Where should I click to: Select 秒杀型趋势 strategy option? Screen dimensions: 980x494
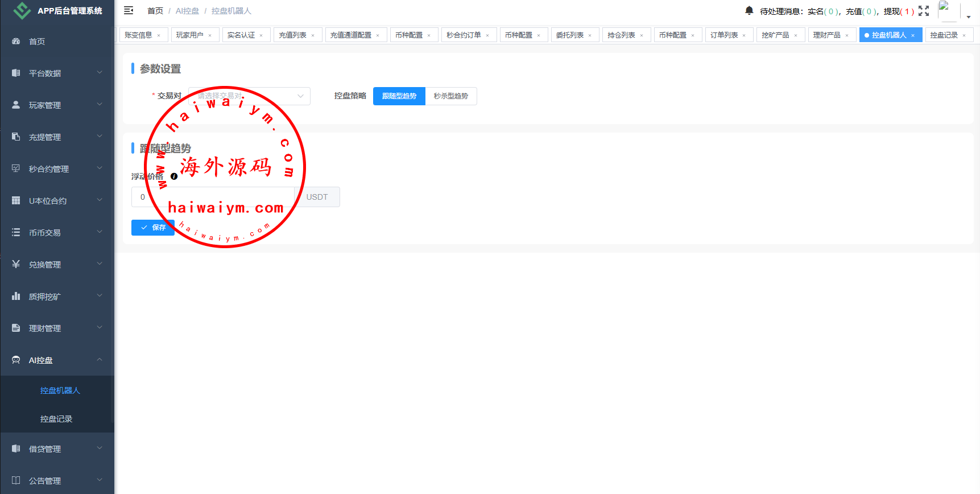point(450,96)
